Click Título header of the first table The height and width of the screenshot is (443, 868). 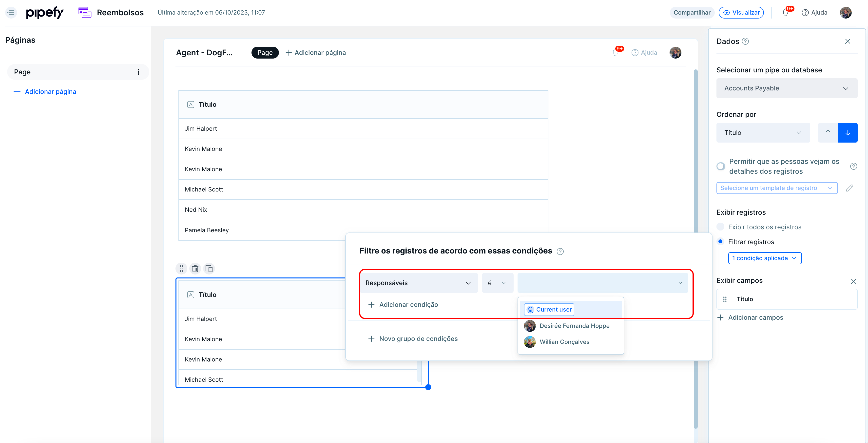pyautogui.click(x=363, y=105)
